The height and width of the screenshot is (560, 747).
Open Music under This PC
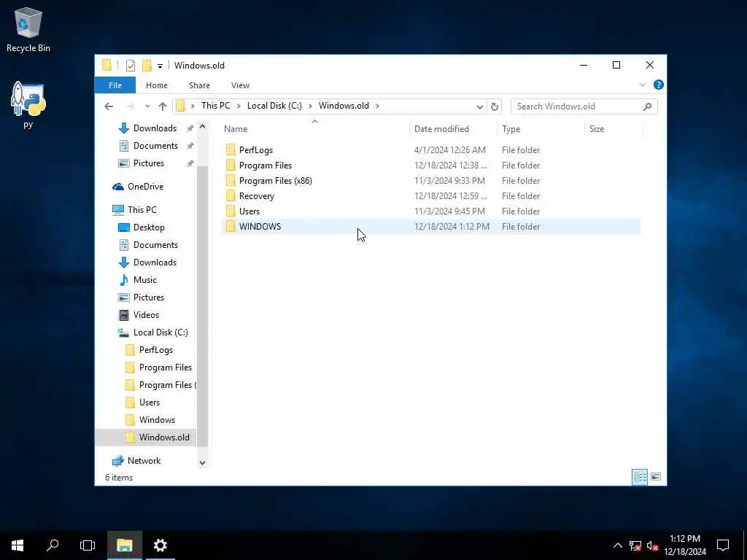pyautogui.click(x=144, y=280)
